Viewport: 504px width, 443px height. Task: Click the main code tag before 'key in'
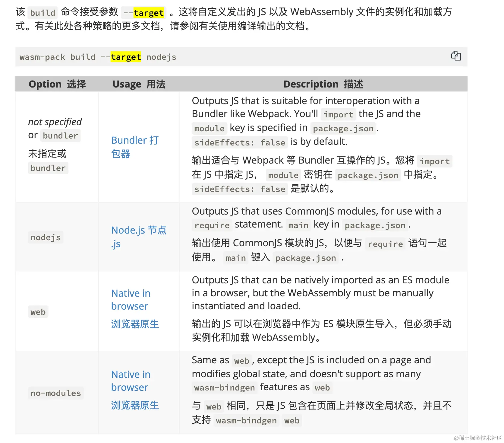click(x=298, y=225)
